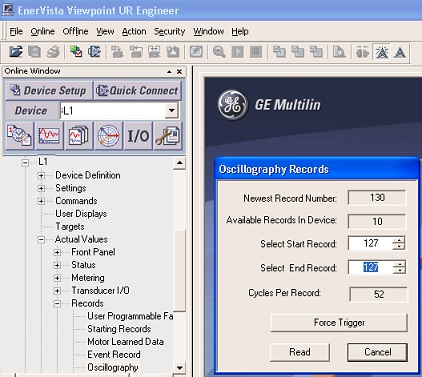Click the device setup toolbar icon with red check
The width and height of the screenshot is (422, 377).
point(76,52)
